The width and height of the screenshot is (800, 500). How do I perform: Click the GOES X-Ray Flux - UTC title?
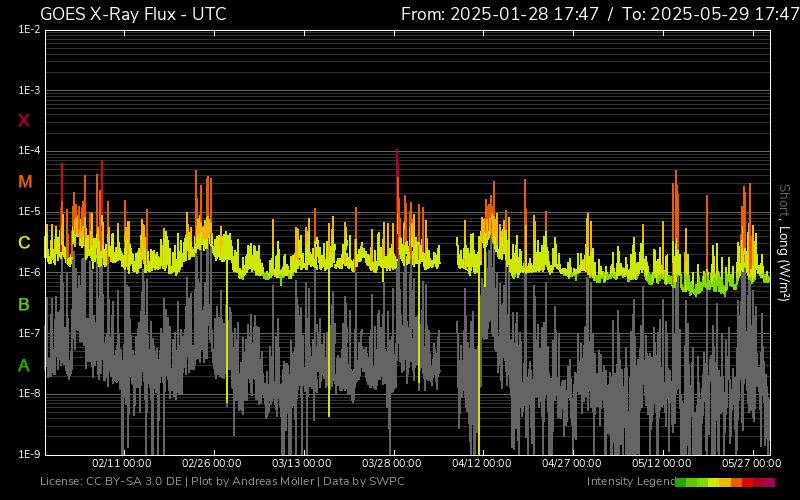tap(132, 14)
